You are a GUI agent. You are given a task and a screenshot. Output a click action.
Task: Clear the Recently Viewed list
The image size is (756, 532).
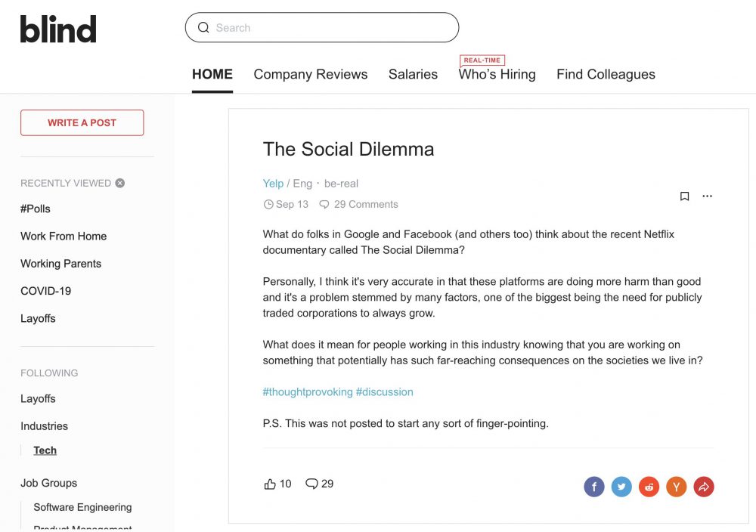[x=120, y=183]
